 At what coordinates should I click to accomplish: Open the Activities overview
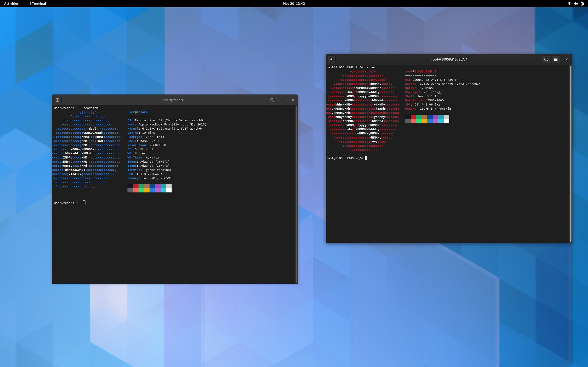11,4
